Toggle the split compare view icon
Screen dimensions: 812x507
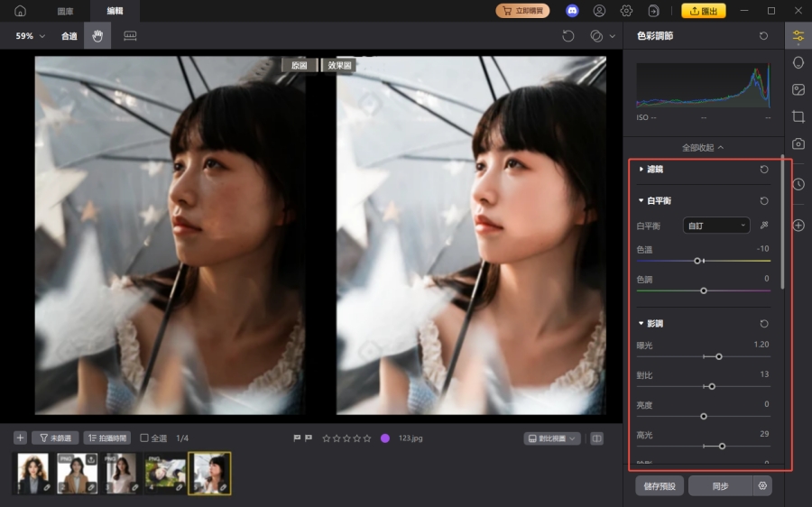click(596, 438)
